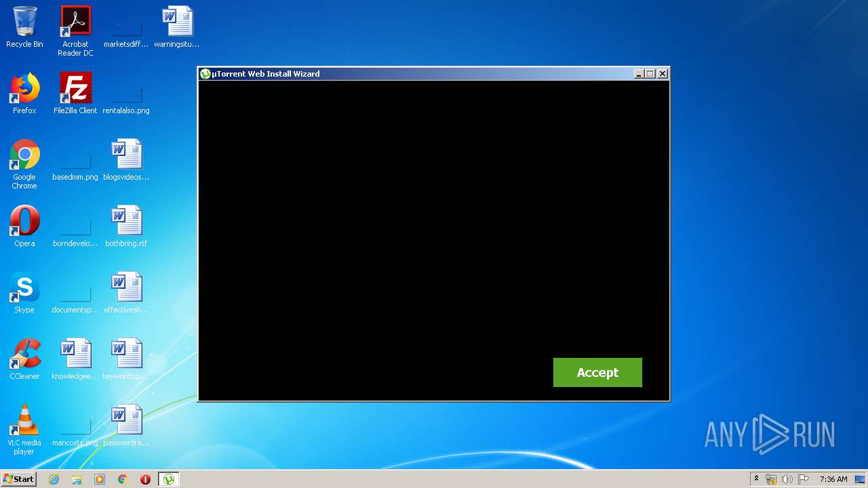The height and width of the screenshot is (488, 868).
Task: Open FileZilla Client shortcut
Action: (75, 94)
